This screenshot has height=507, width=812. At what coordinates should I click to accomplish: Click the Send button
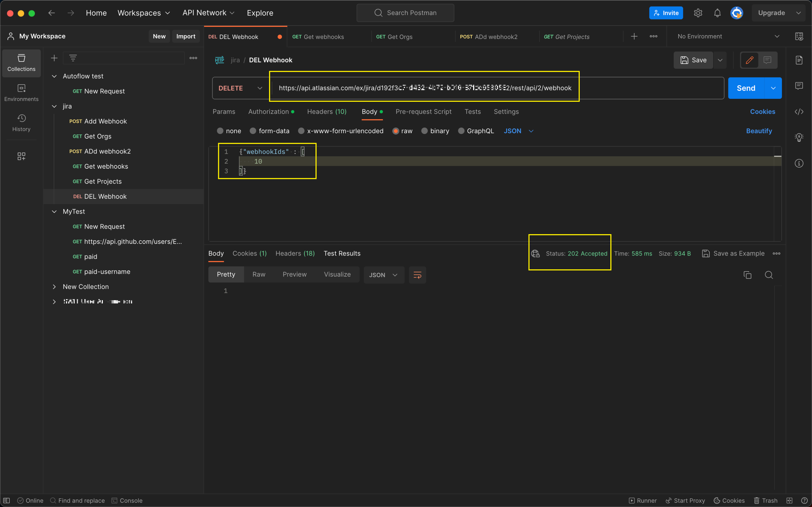[746, 88]
